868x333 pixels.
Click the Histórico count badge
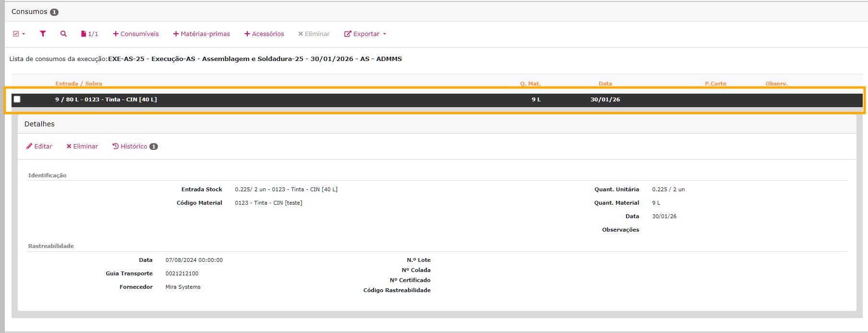pos(154,147)
